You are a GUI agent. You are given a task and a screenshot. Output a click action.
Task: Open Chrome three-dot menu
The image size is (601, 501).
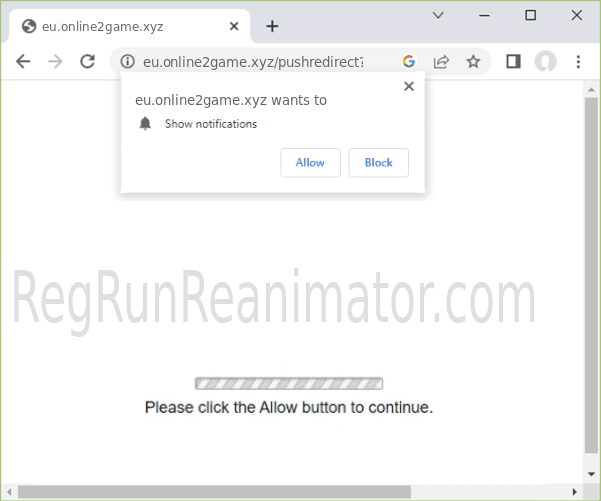tap(578, 61)
